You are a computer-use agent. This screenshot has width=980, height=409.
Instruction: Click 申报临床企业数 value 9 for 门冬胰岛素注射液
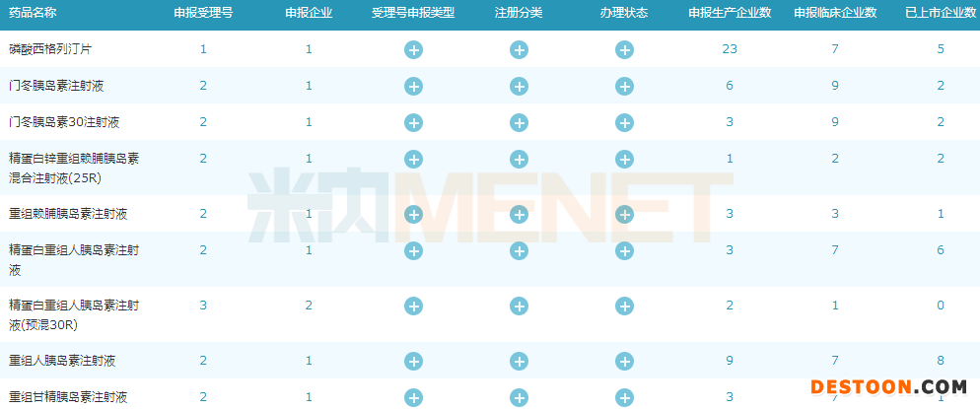coord(835,85)
